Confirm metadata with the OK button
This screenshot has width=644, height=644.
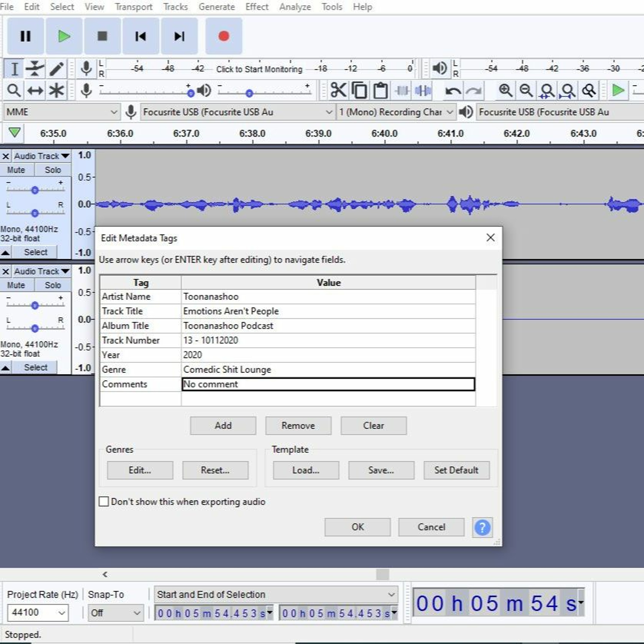pos(358,527)
